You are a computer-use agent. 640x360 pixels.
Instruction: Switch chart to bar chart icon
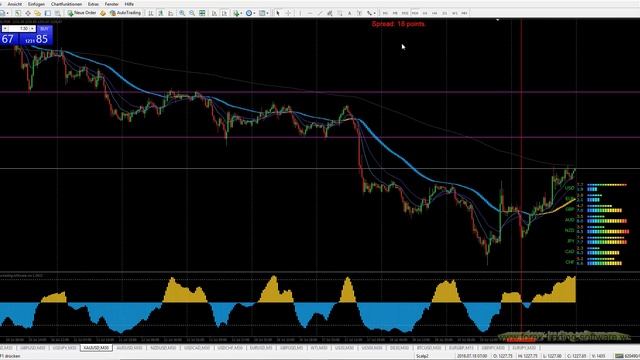tap(151, 13)
